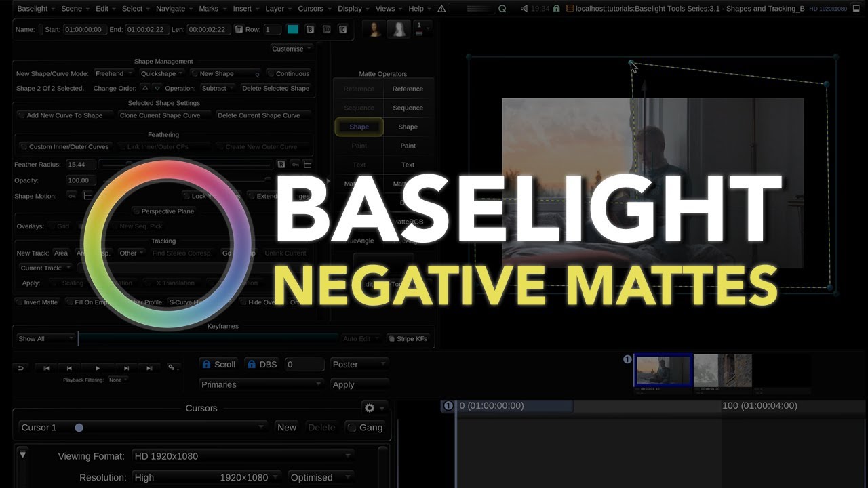The height and width of the screenshot is (488, 868).
Task: Jump to end with last transport button
Action: point(149,368)
